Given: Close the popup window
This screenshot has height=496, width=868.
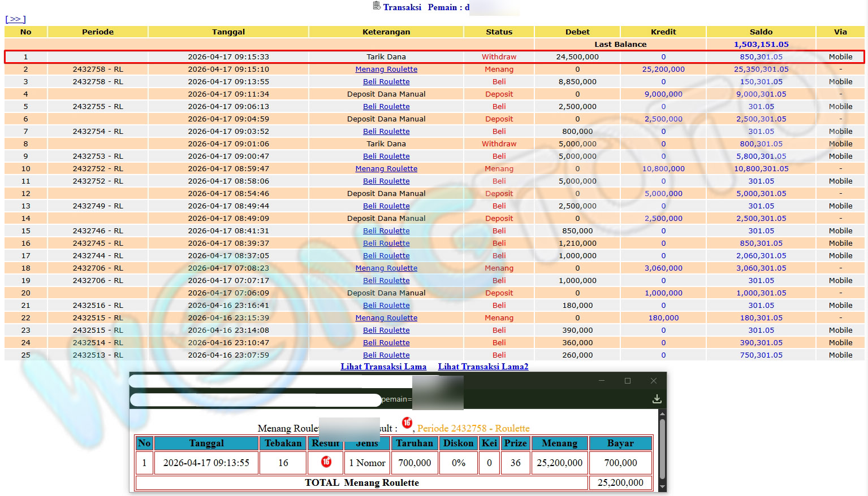Looking at the screenshot, I should (653, 381).
